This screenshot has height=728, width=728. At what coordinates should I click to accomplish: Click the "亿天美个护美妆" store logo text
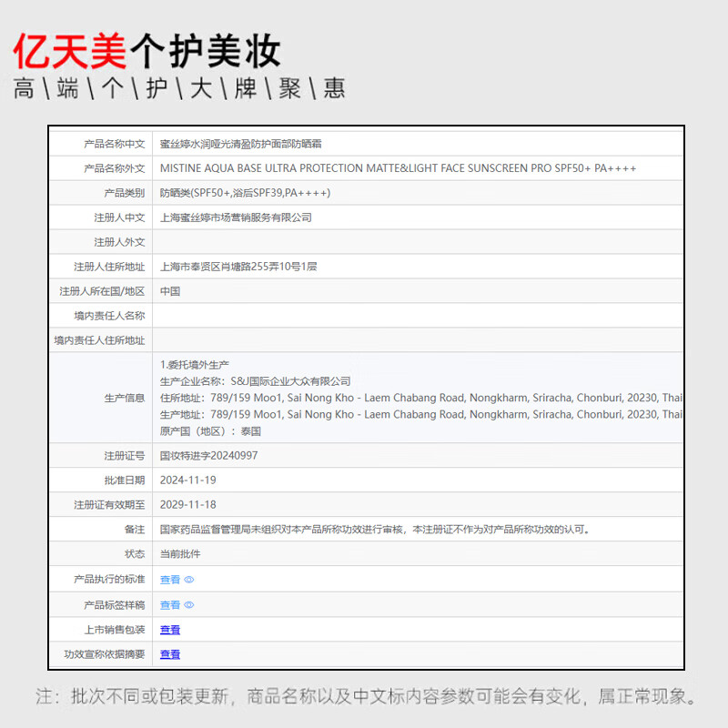coord(147,51)
